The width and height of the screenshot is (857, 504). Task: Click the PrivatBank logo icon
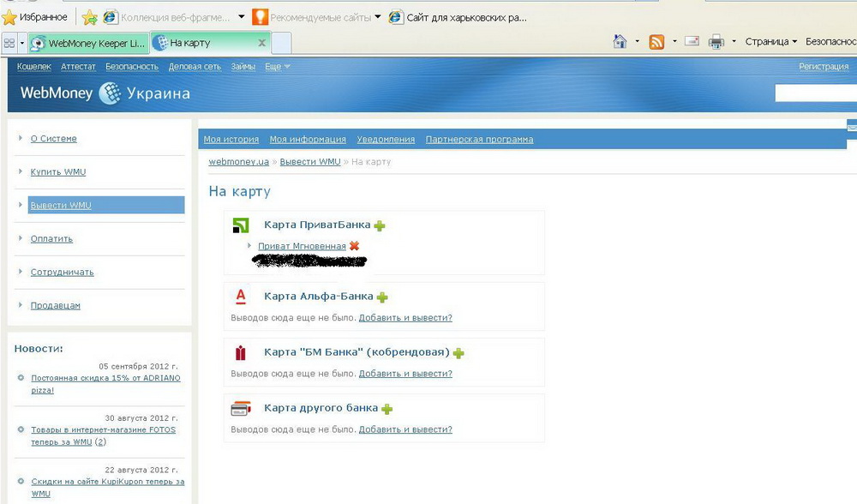tap(241, 225)
